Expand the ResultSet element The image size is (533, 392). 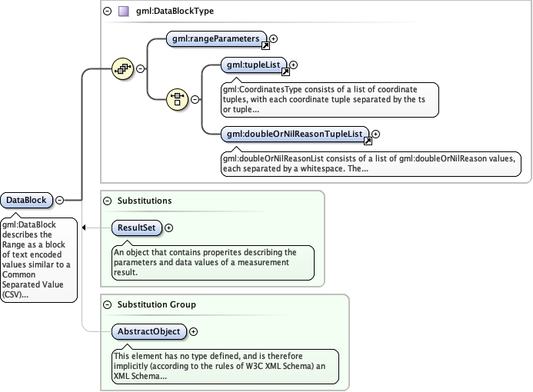tap(169, 228)
